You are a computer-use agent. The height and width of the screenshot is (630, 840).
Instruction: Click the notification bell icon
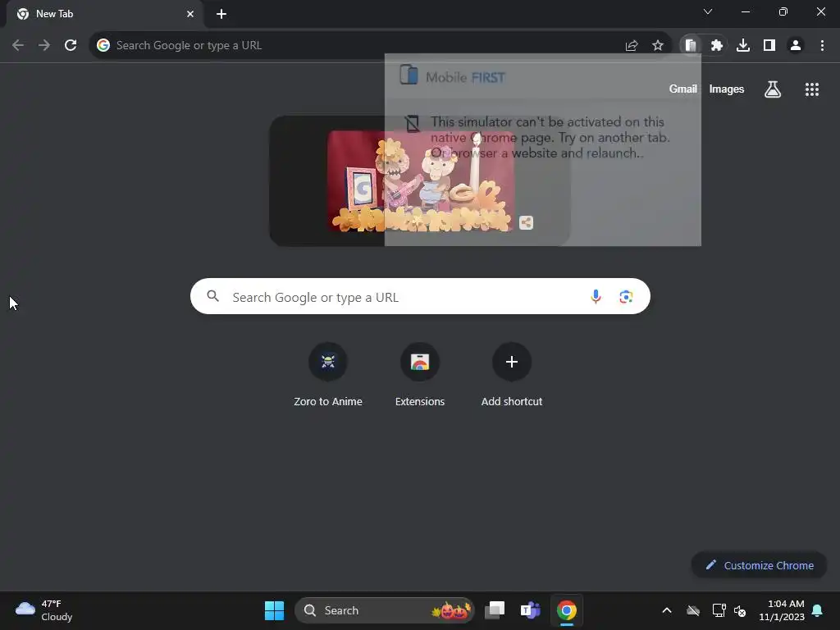(x=817, y=610)
